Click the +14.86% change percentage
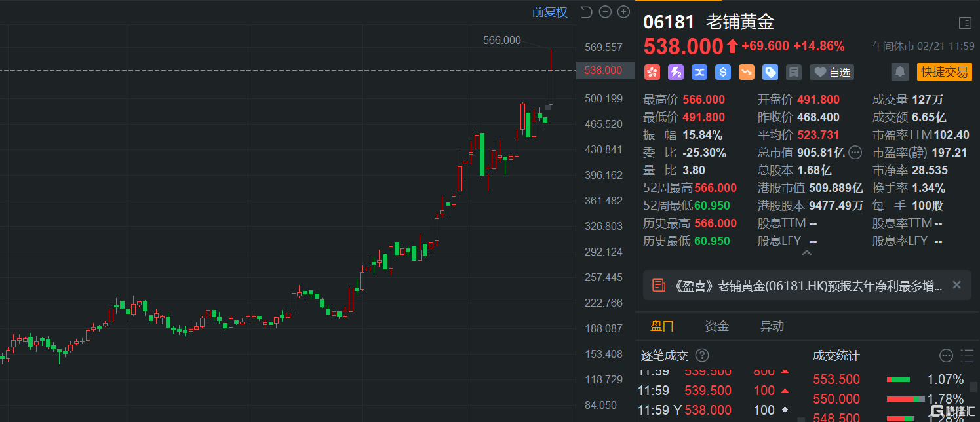The height and width of the screenshot is (422, 980). coord(819,46)
